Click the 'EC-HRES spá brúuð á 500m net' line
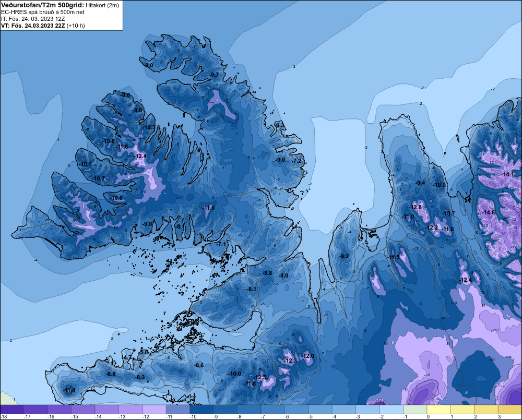 click(43, 12)
